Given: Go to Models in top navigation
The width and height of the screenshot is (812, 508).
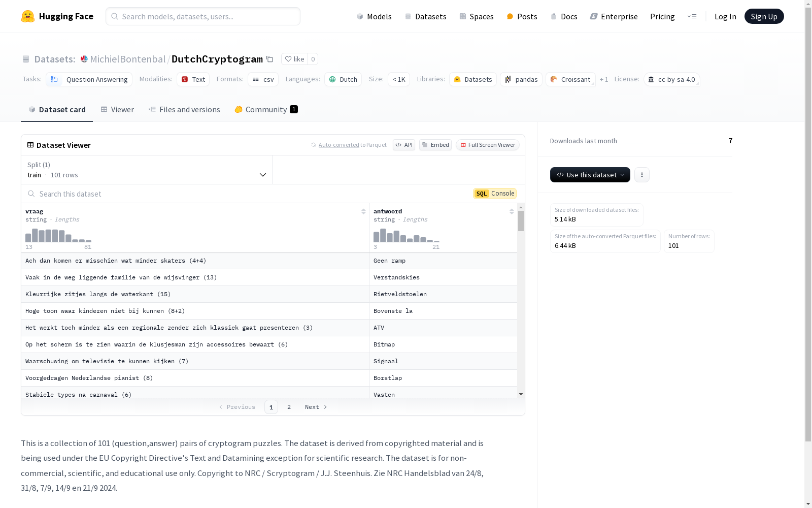Looking at the screenshot, I should 374,16.
